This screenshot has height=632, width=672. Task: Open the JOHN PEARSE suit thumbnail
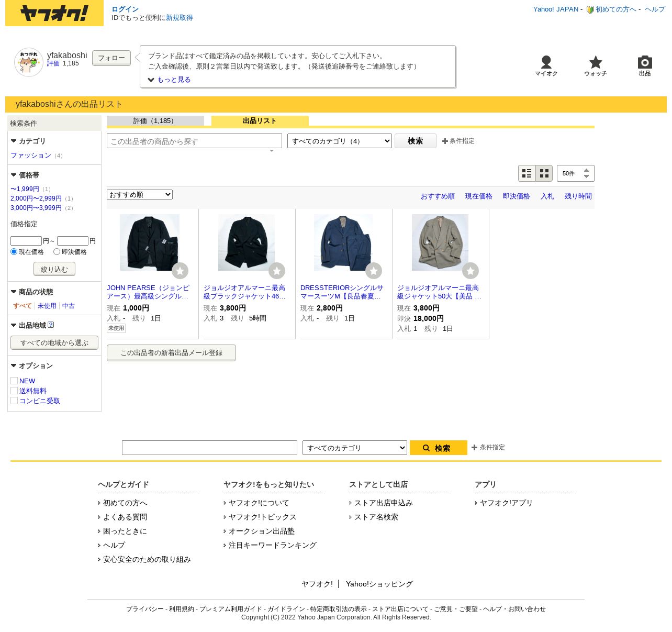150,242
